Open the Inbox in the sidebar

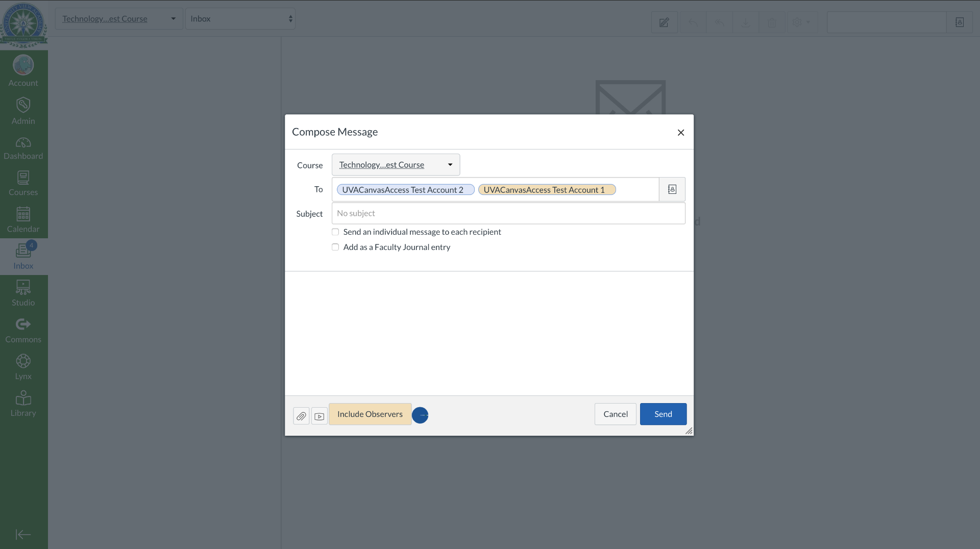point(23,257)
